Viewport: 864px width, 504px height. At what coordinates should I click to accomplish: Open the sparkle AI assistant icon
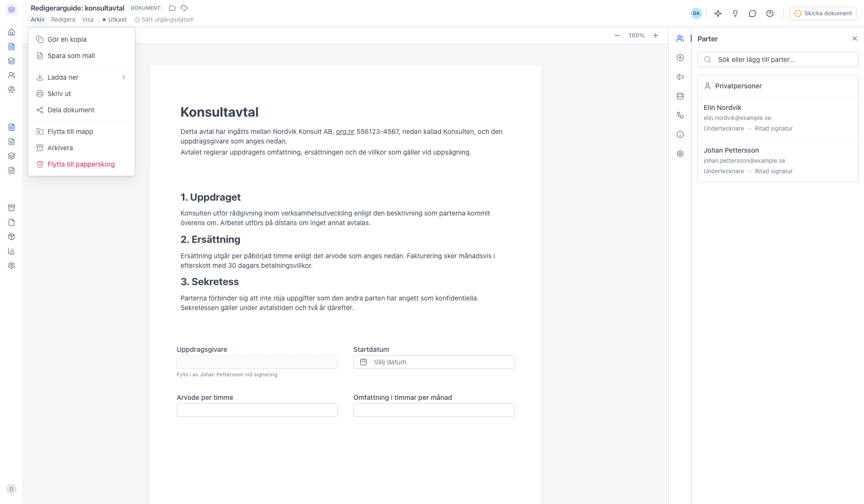[x=718, y=13]
